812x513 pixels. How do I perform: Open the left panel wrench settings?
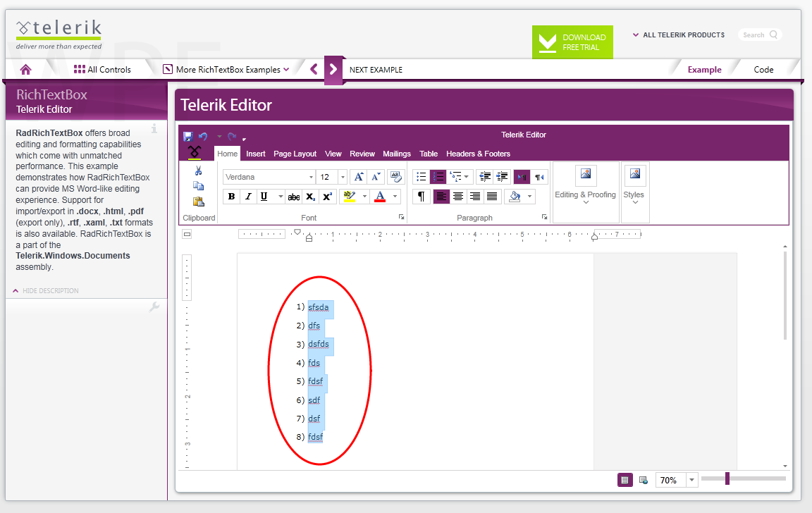[x=154, y=307]
